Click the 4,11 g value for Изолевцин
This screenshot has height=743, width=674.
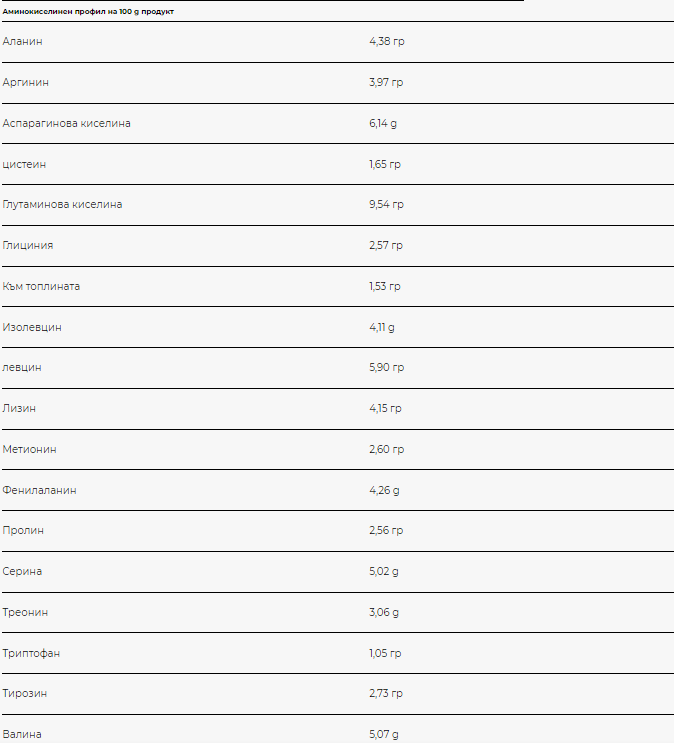(x=382, y=327)
